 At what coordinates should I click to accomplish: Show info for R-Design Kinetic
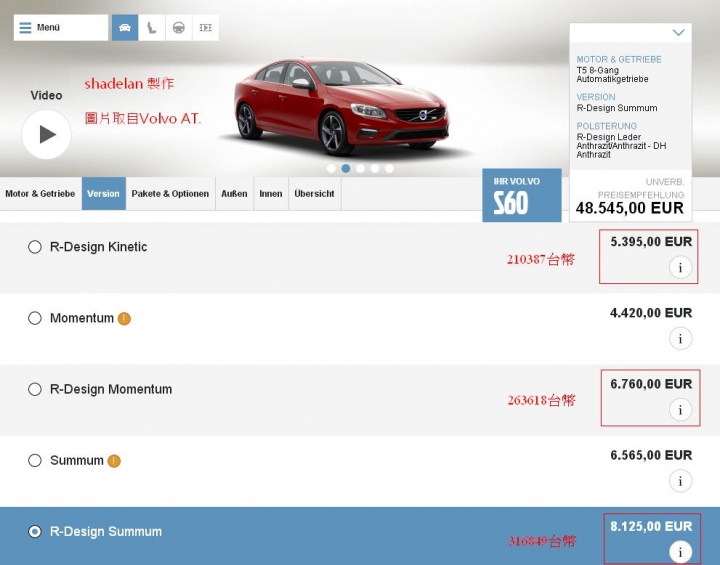coord(680,267)
